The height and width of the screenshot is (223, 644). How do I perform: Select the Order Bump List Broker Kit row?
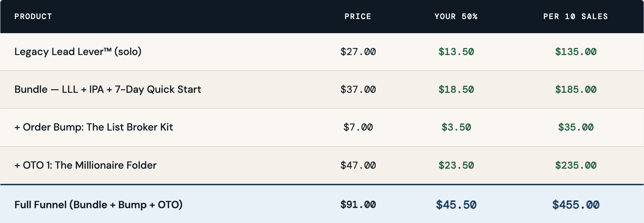[x=93, y=127]
